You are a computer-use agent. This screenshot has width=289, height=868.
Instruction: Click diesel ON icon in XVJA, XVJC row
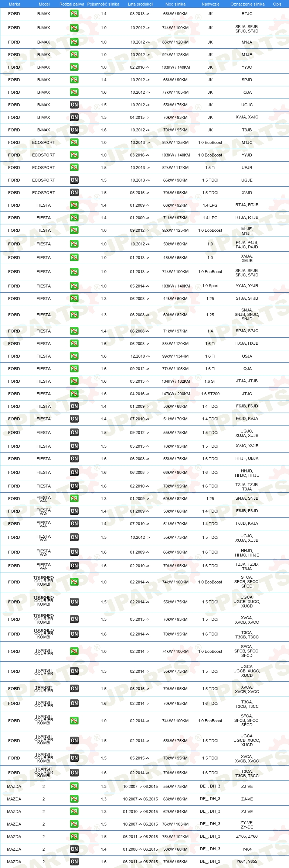(x=74, y=117)
